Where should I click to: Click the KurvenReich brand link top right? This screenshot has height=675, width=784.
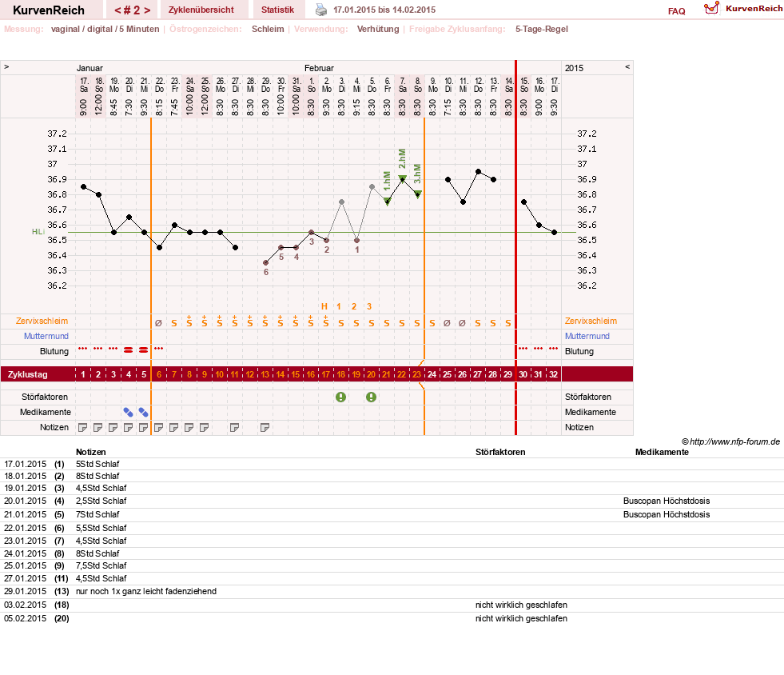(x=754, y=9)
